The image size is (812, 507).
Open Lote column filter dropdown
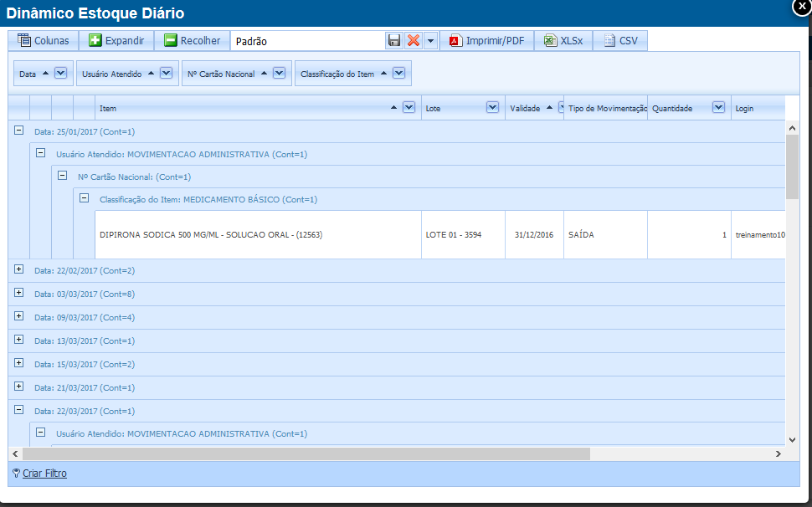[492, 107]
